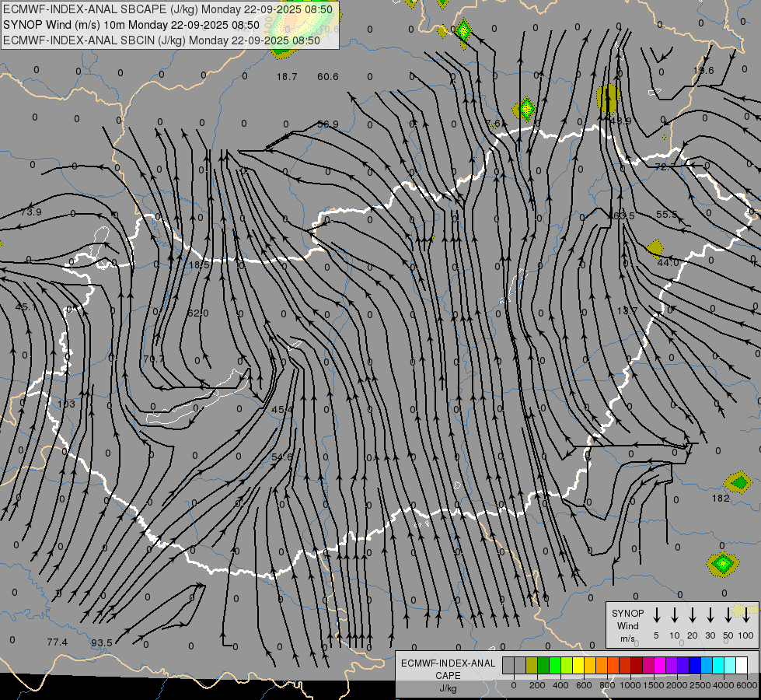Click the SBCIN title line
The width and height of the screenshot is (761, 700).
coord(162,40)
